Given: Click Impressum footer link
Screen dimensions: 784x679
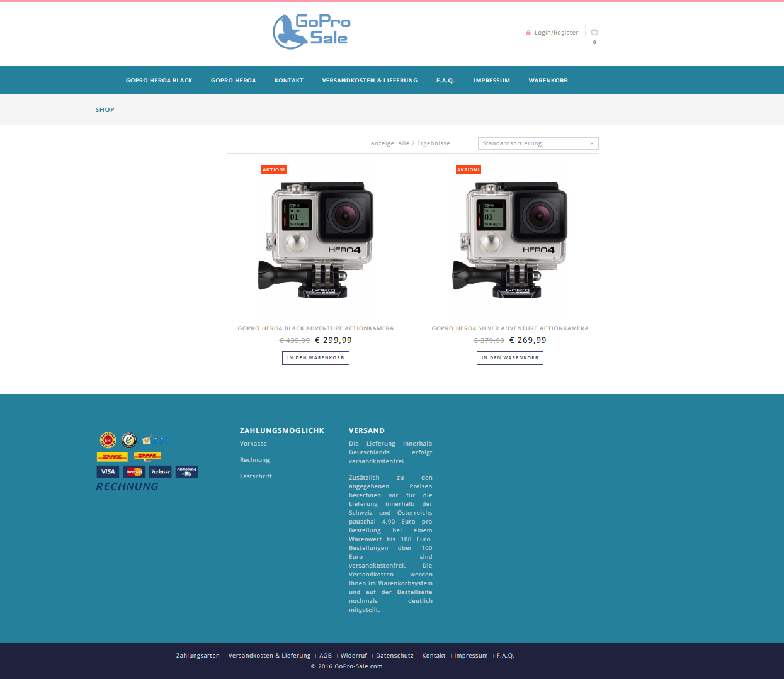Looking at the screenshot, I should point(471,656).
